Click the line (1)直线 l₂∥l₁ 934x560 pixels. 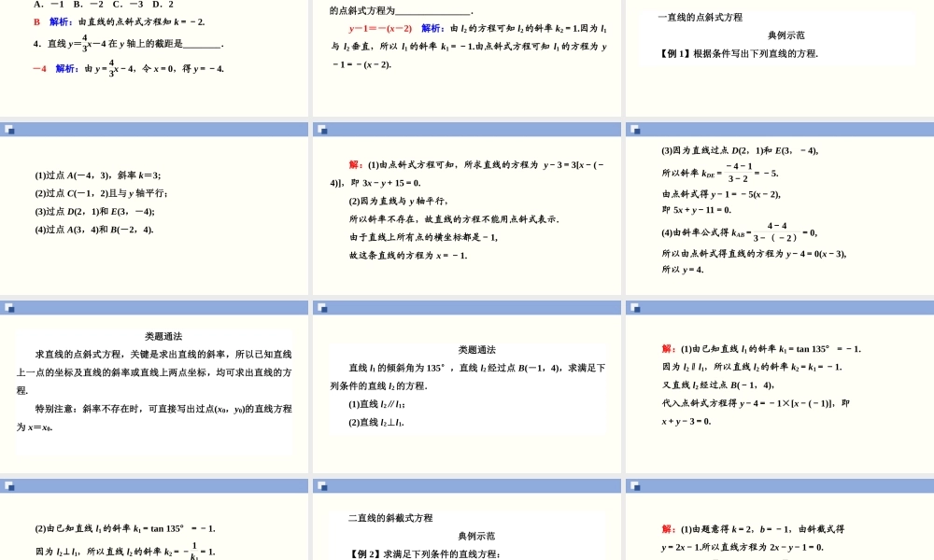[x=377, y=404]
